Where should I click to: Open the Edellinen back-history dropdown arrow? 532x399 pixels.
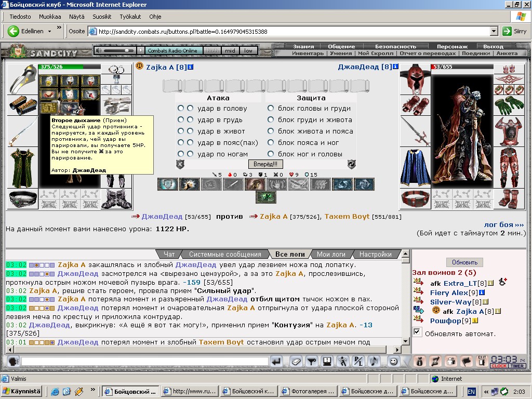click(x=49, y=31)
